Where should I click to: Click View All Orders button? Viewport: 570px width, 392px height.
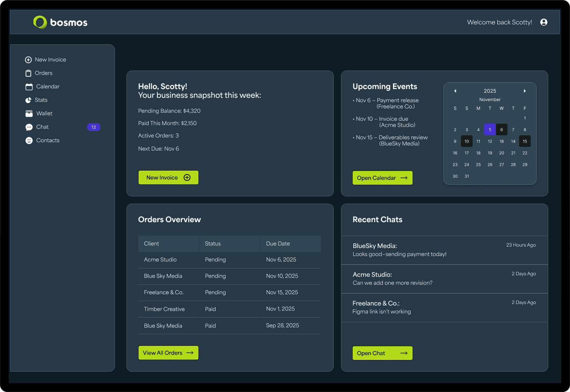pyautogui.click(x=168, y=353)
